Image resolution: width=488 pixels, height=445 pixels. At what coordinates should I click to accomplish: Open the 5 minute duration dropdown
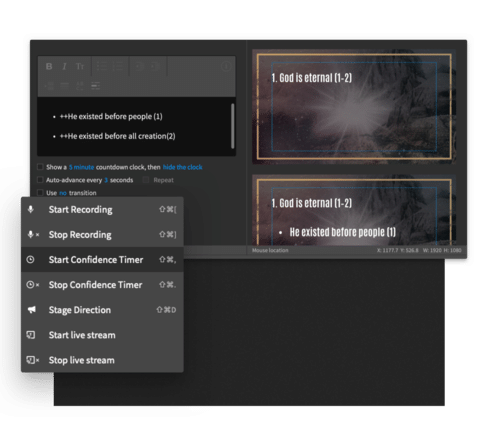click(82, 167)
